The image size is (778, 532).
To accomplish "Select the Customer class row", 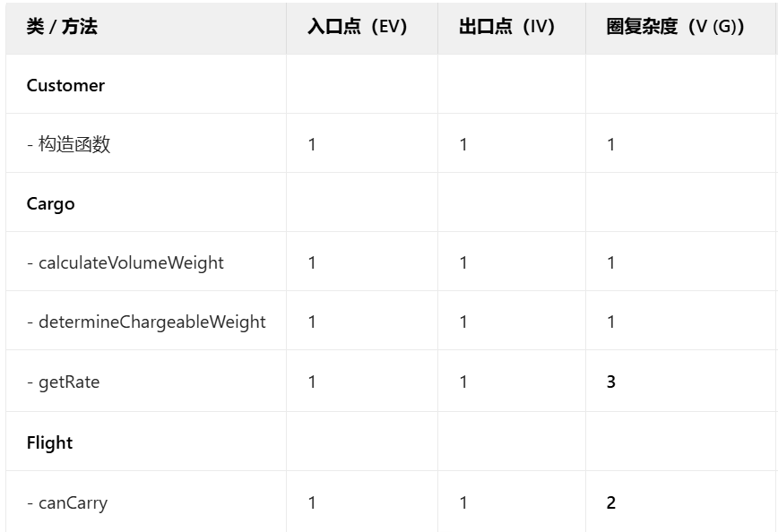I will click(391, 84).
